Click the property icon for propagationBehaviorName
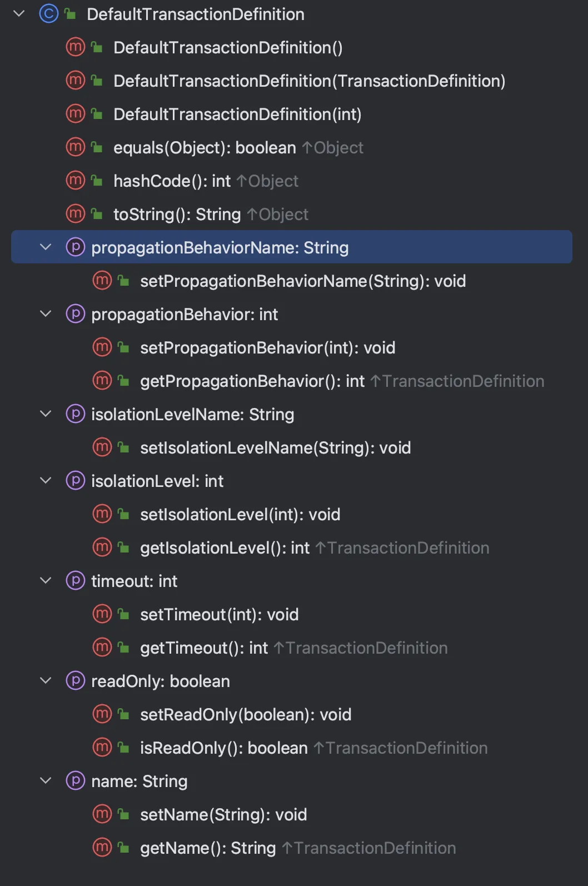Image resolution: width=588 pixels, height=886 pixels. tap(75, 247)
